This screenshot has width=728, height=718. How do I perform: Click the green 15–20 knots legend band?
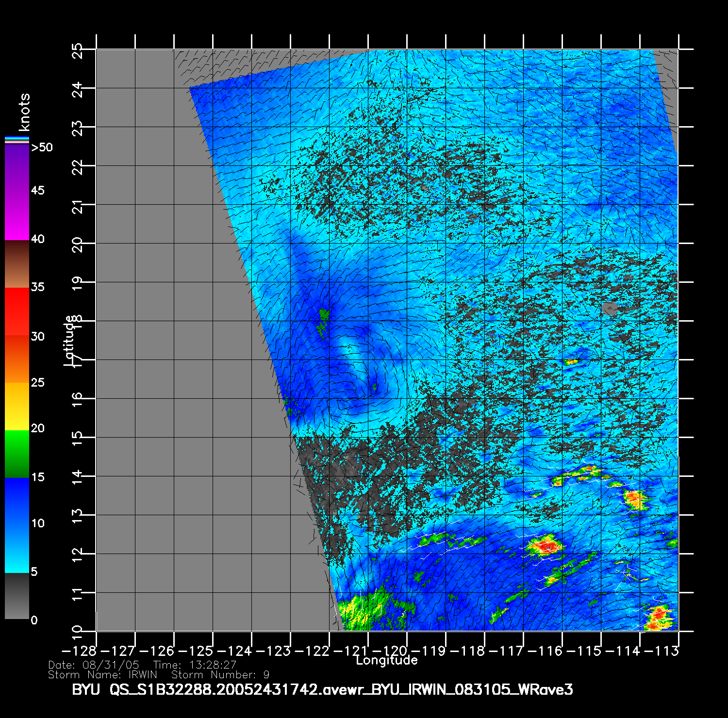click(x=17, y=454)
